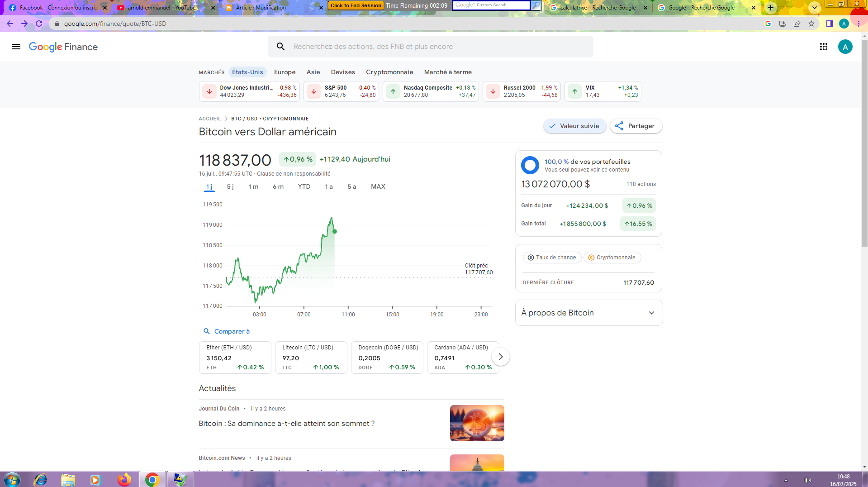Open a new browser tab

click(771, 8)
